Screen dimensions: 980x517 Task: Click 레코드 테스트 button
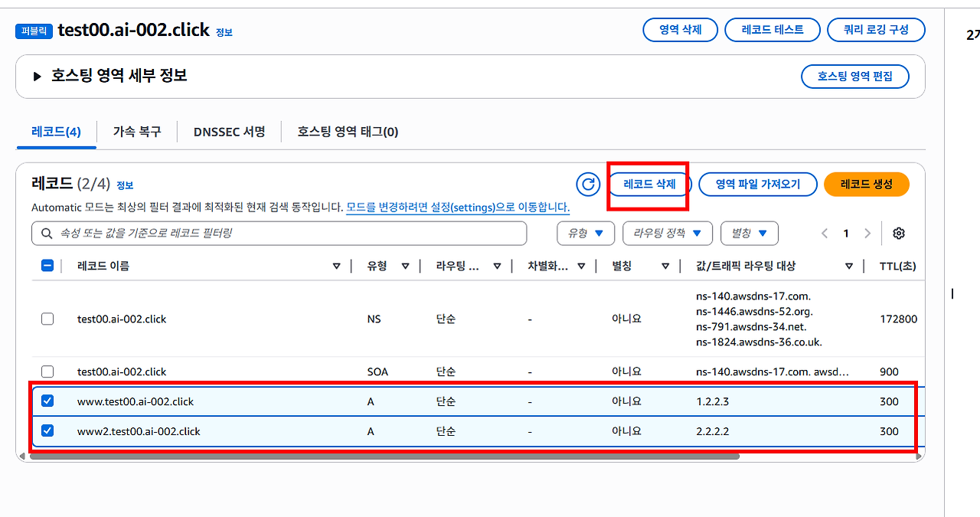(773, 30)
